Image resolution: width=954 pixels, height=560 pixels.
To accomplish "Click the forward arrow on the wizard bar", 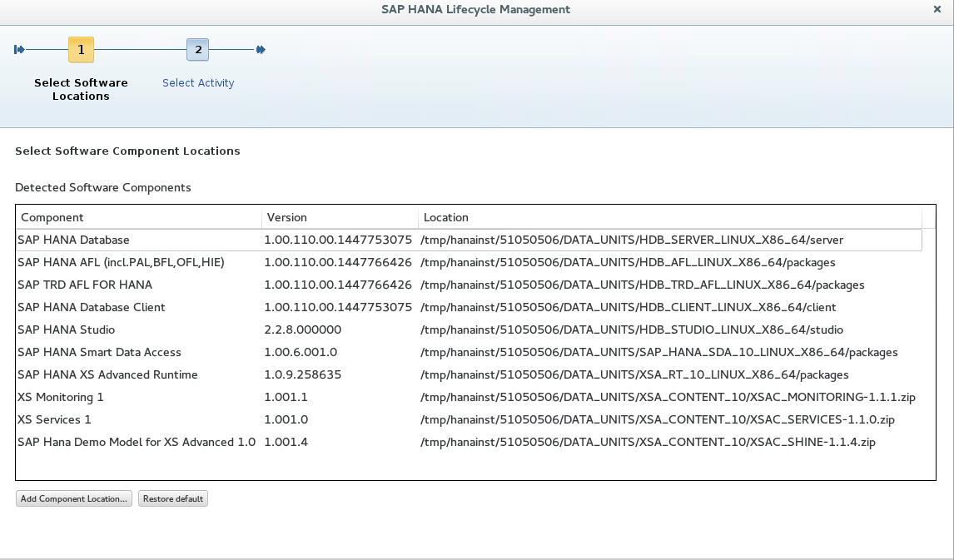I will [x=261, y=50].
